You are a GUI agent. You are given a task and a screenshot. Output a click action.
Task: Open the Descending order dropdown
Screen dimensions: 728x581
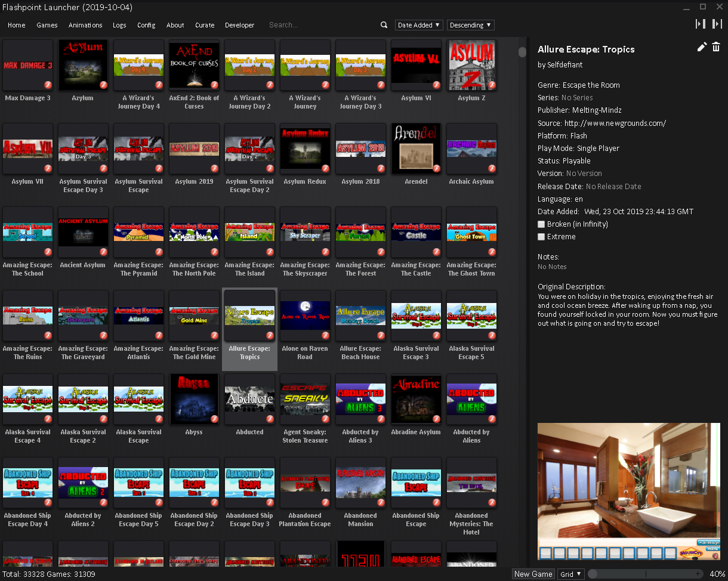470,25
